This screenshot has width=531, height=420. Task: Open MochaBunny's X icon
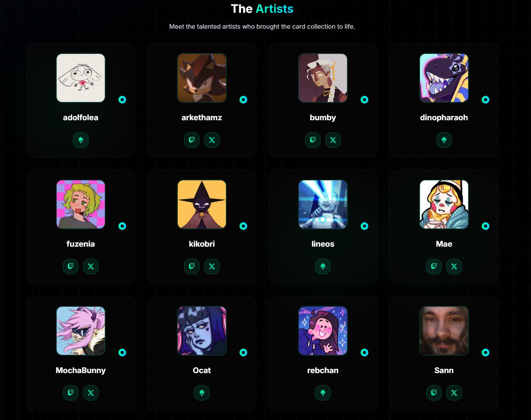(x=91, y=393)
